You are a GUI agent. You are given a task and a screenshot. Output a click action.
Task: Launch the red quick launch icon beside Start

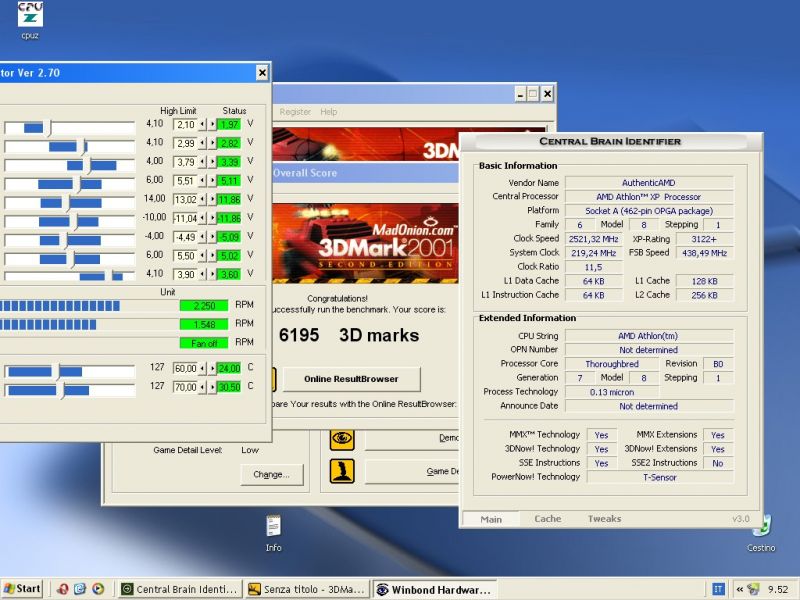tap(62, 589)
